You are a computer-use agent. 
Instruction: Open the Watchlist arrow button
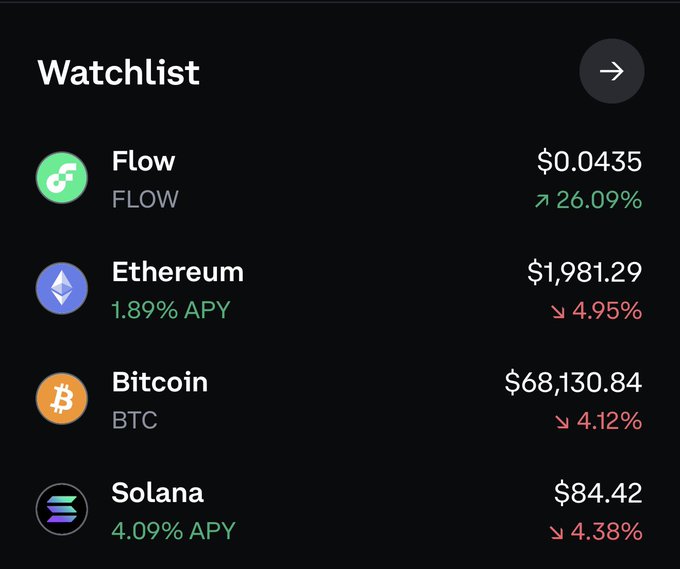[x=611, y=71]
